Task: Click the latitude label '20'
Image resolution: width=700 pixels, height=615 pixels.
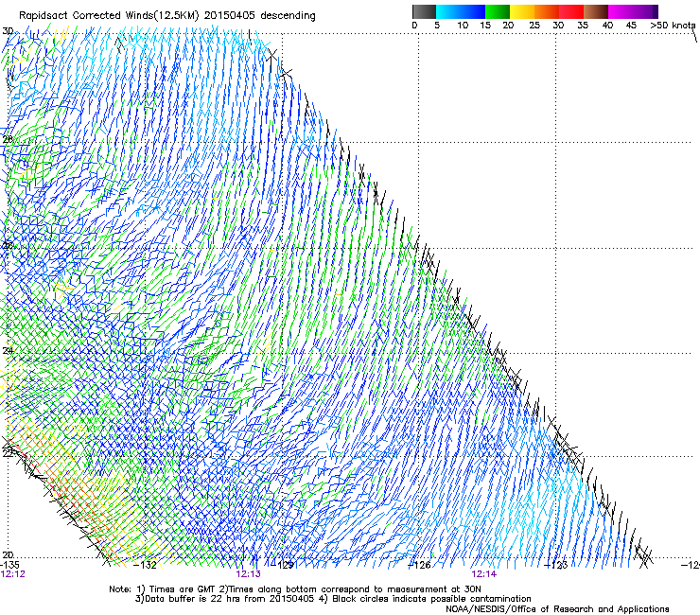Action: pyautogui.click(x=8, y=554)
